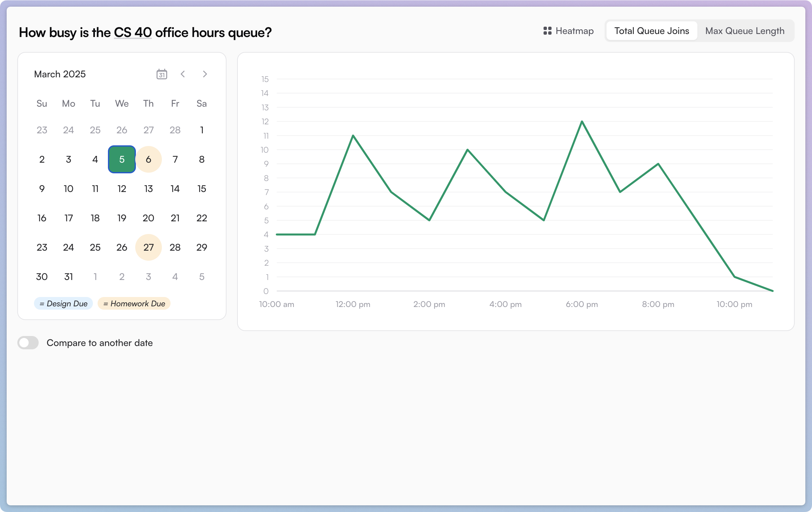Enable Compare to another date toggle
The height and width of the screenshot is (512, 812).
pos(28,343)
